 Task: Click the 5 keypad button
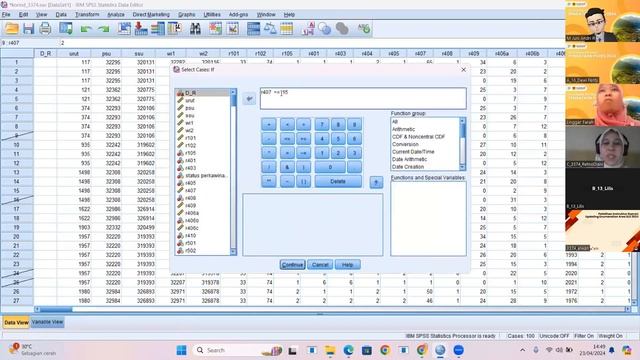click(338, 139)
